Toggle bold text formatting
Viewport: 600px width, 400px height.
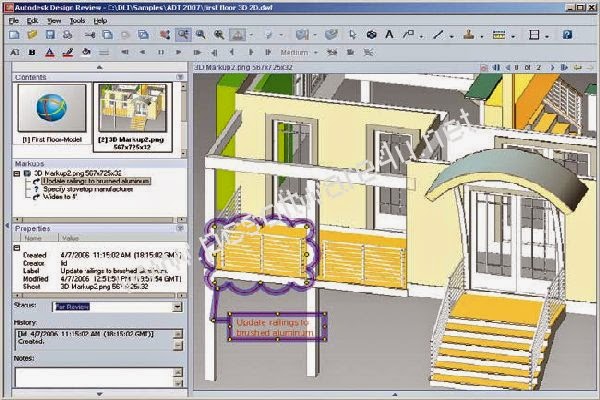tap(32, 52)
